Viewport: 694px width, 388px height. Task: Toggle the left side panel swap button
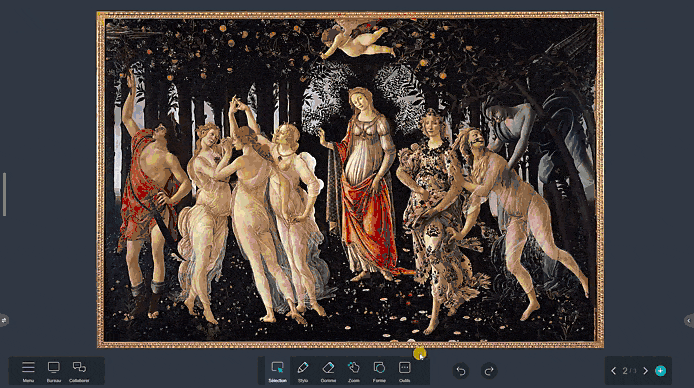[4, 320]
